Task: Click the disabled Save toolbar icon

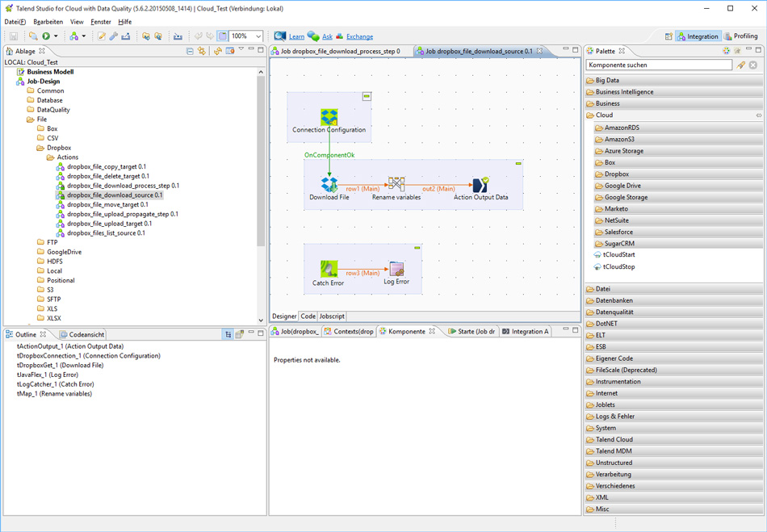Action: click(14, 36)
